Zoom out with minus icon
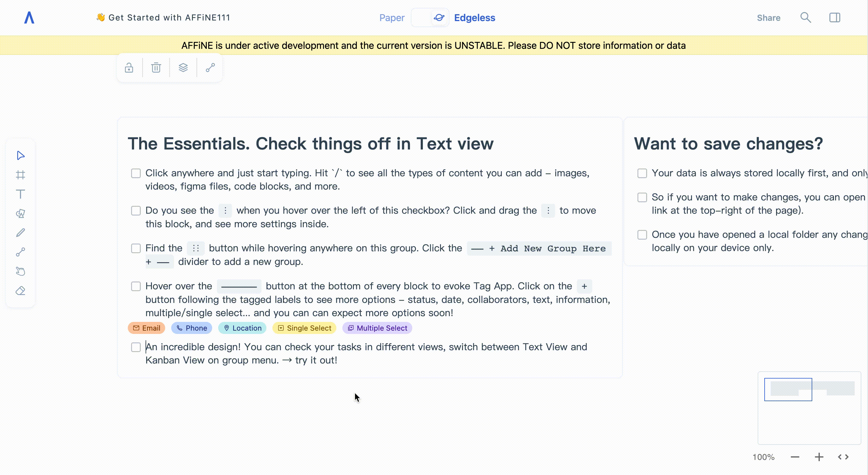 (795, 457)
